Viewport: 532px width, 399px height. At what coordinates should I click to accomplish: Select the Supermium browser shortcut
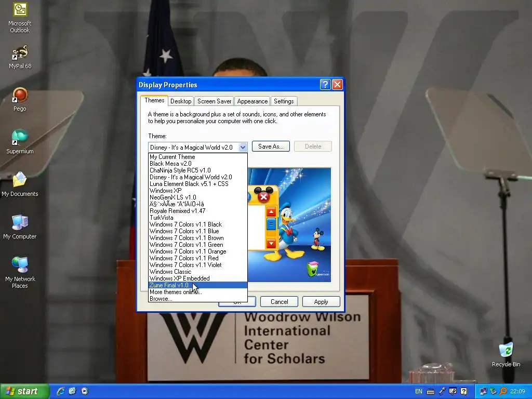[20, 142]
